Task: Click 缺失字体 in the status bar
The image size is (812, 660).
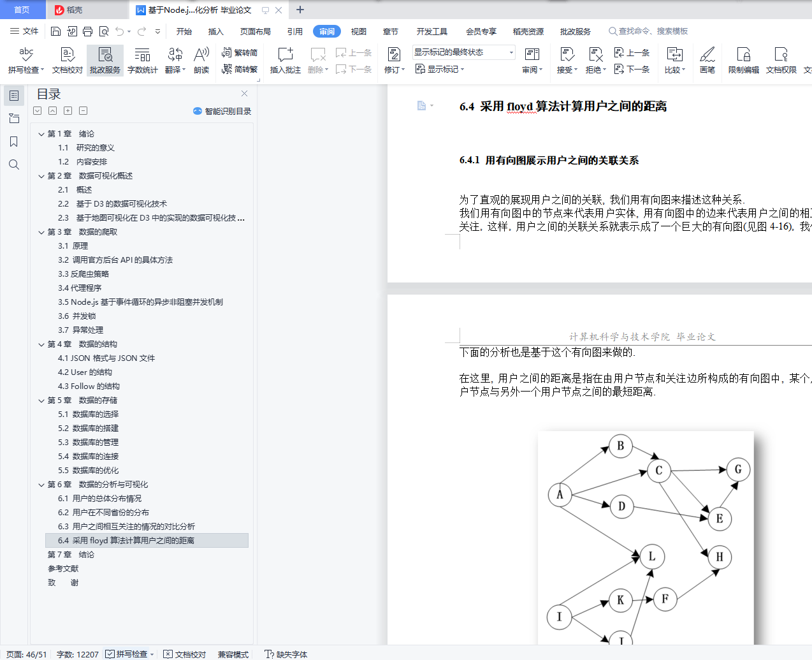Action: 286,654
